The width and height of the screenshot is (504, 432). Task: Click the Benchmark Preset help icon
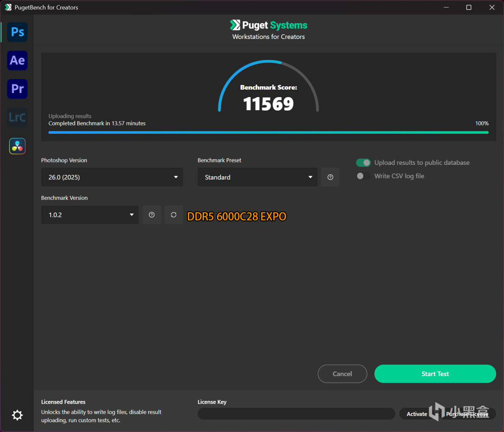point(330,177)
